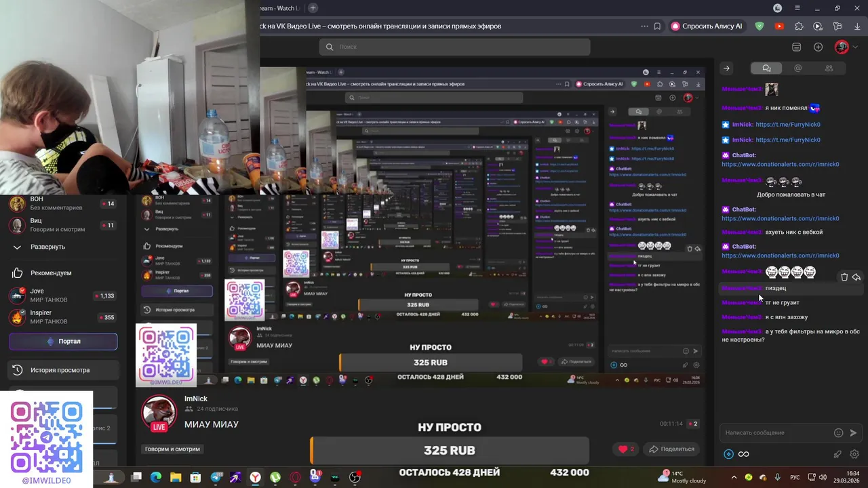This screenshot has height=488, width=868.
Task: Open the page options three-dot menu
Action: pyautogui.click(x=644, y=26)
